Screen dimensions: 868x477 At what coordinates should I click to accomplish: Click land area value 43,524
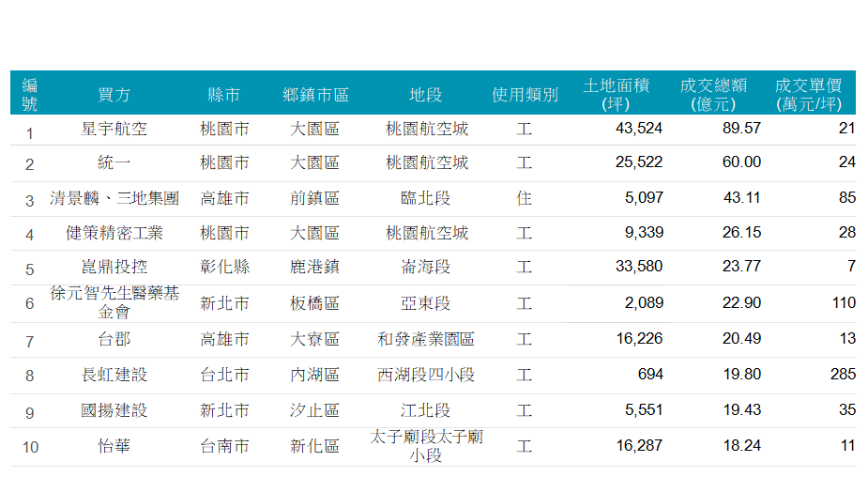(639, 129)
